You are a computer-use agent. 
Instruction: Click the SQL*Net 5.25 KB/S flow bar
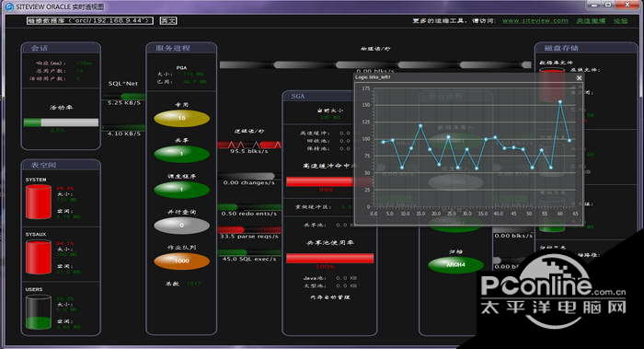[x=124, y=97]
